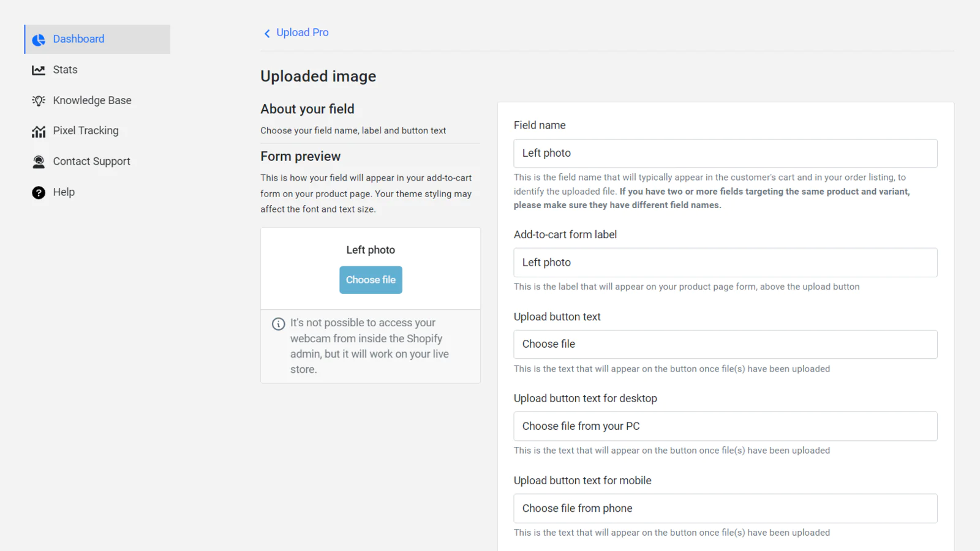The width and height of the screenshot is (980, 551).
Task: Click the Help label in sidebar
Action: tap(64, 192)
